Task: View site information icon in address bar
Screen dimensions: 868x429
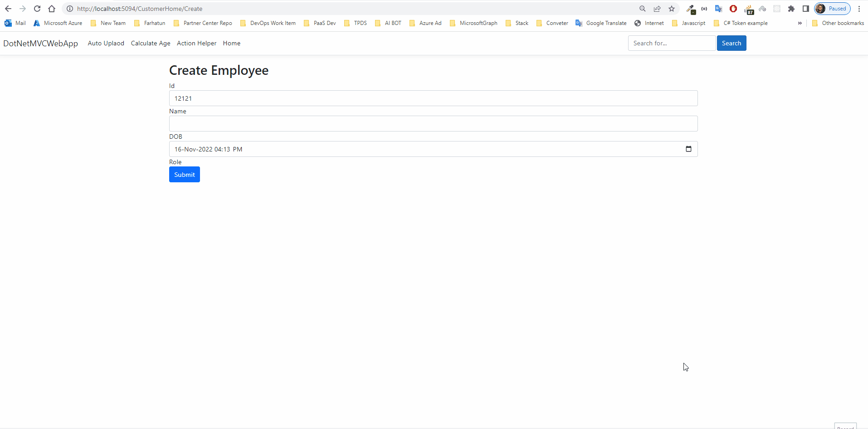Action: (70, 9)
